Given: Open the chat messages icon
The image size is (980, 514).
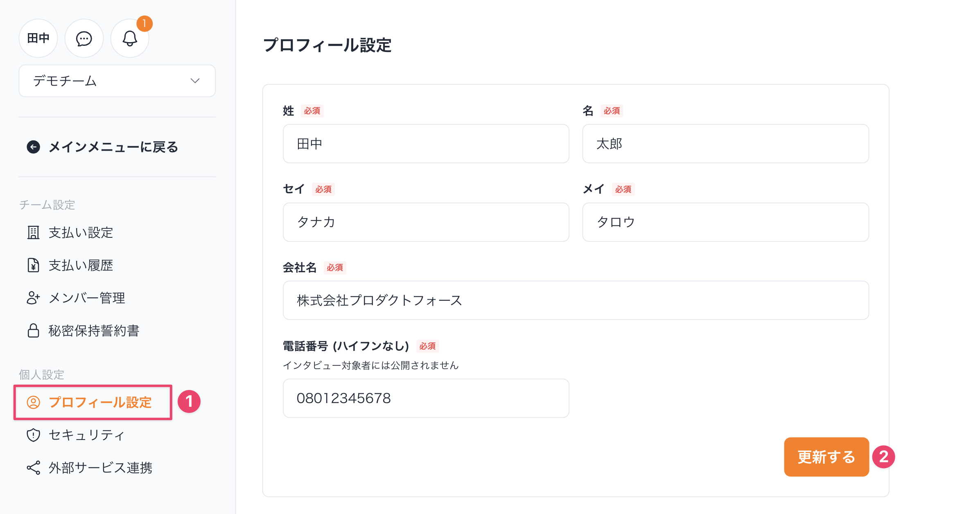Looking at the screenshot, I should tap(84, 39).
